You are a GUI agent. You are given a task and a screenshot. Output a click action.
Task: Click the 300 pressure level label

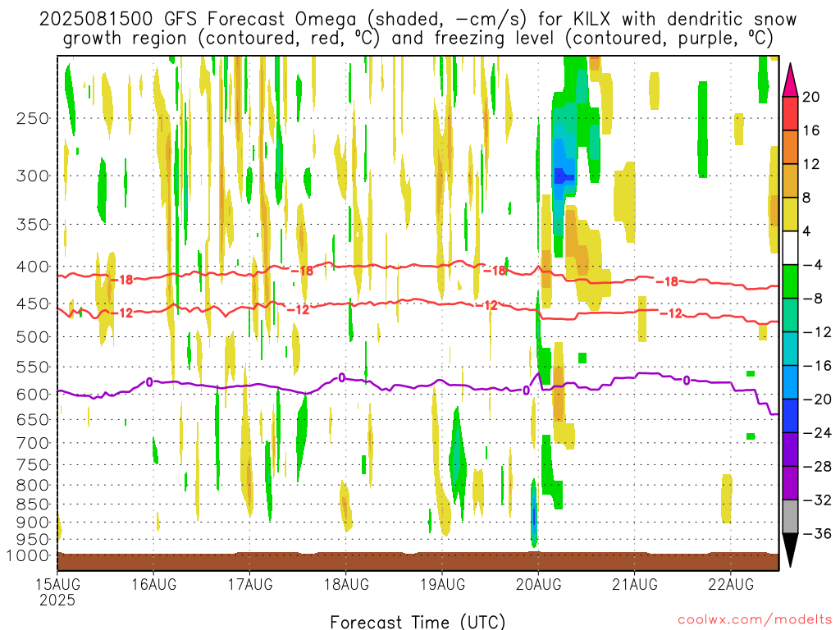[x=33, y=176]
